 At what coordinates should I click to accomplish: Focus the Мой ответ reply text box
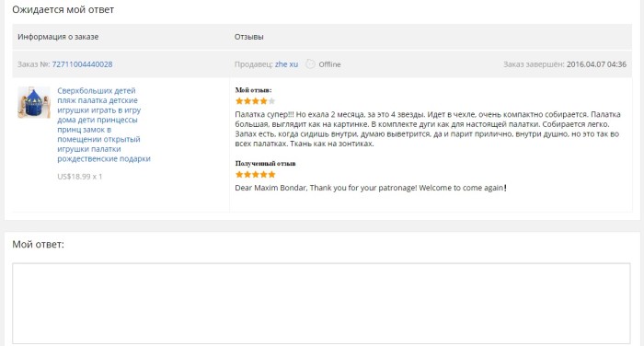(x=321, y=304)
